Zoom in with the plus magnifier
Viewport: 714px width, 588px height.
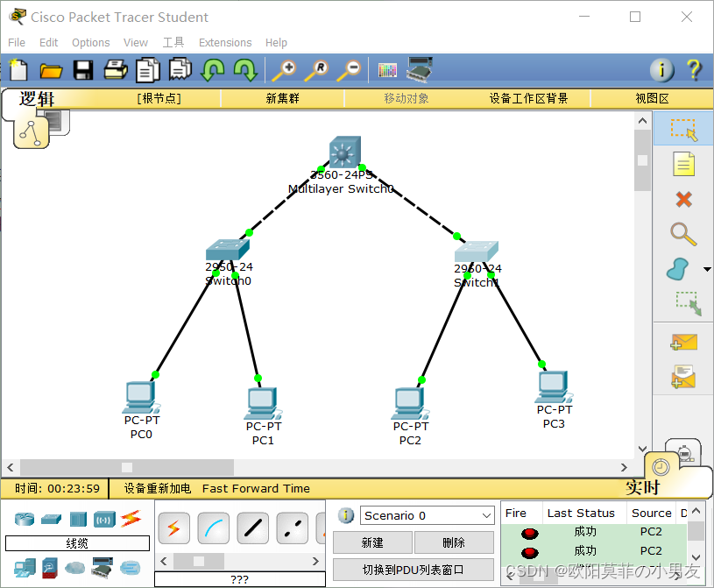tap(284, 71)
